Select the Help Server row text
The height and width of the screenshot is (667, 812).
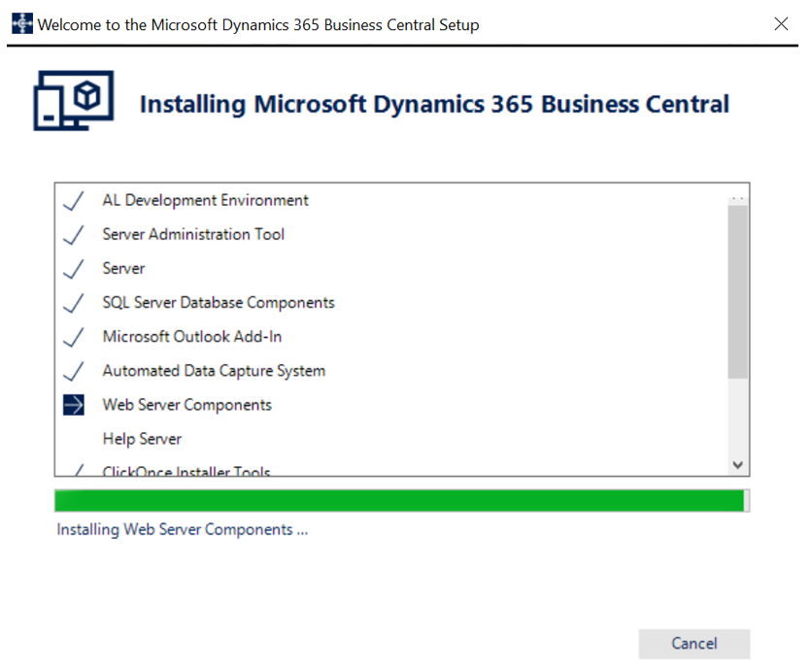tap(142, 439)
